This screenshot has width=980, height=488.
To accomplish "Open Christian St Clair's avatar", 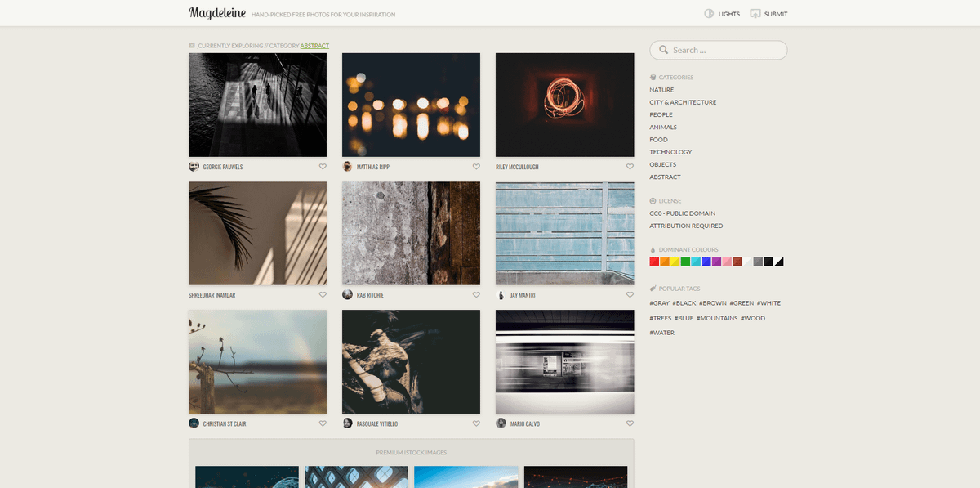I will [194, 423].
